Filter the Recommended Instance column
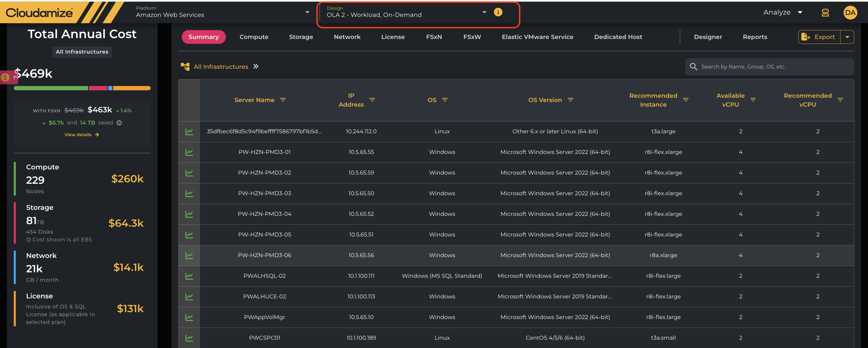 tap(686, 100)
